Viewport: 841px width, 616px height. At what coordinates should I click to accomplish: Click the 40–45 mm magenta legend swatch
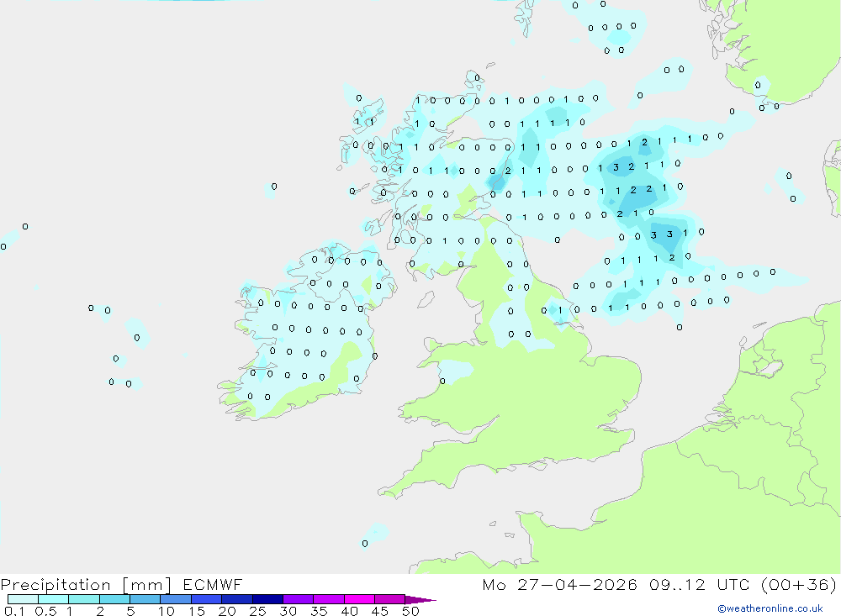coord(359,599)
